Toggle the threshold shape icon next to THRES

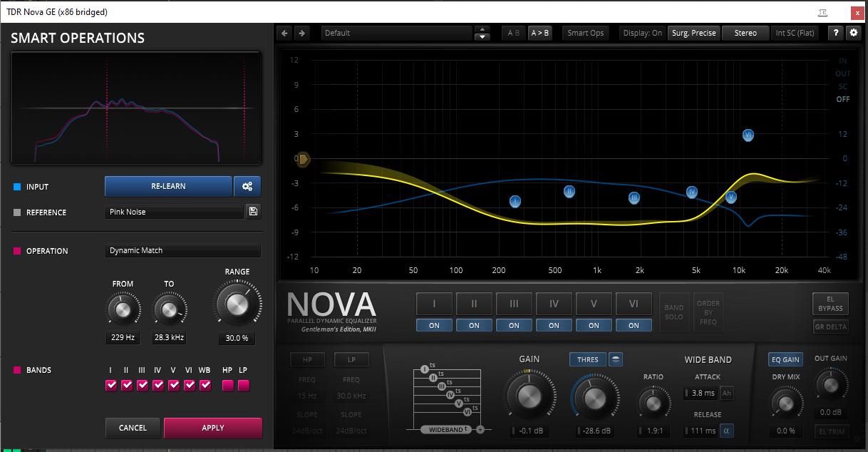[x=616, y=359]
